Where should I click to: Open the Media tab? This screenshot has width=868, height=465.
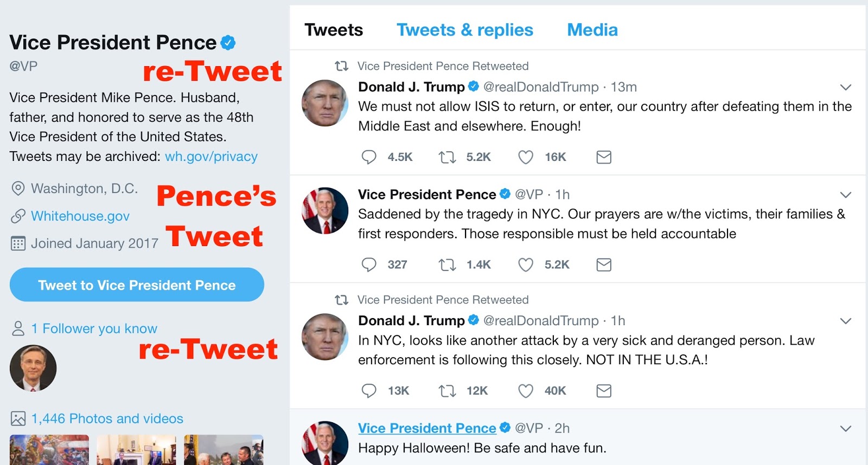point(592,30)
